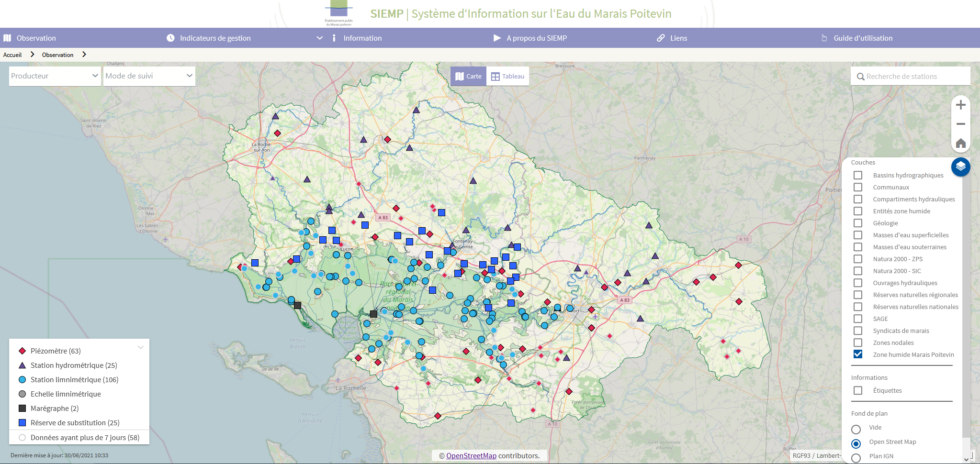Click the search magnifier icon
The height and width of the screenshot is (464, 980).
coord(860,77)
